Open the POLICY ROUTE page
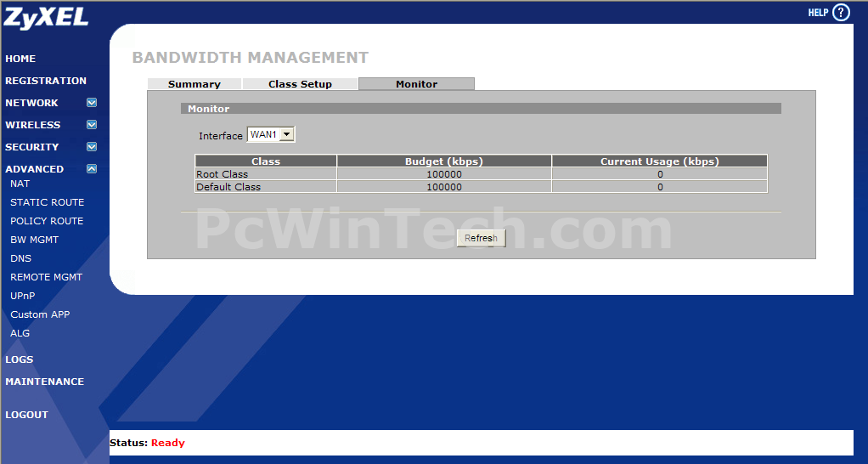The width and height of the screenshot is (868, 464). coord(47,221)
